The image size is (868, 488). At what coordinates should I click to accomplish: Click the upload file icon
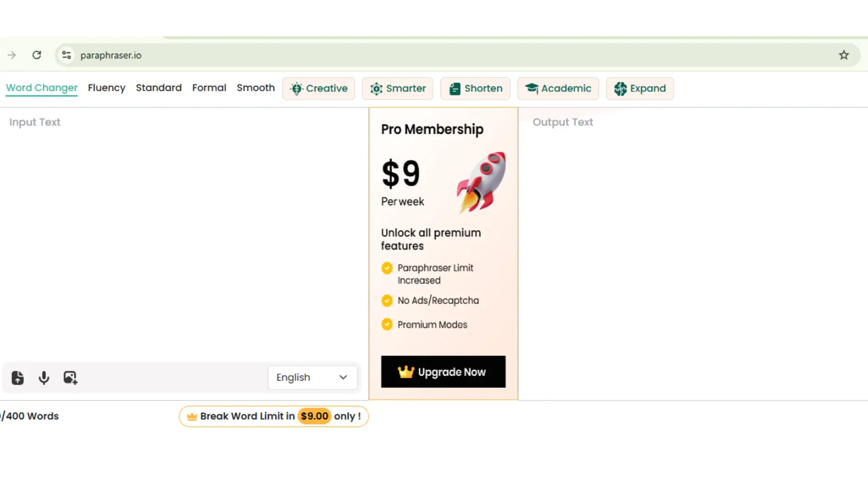pyautogui.click(x=17, y=377)
